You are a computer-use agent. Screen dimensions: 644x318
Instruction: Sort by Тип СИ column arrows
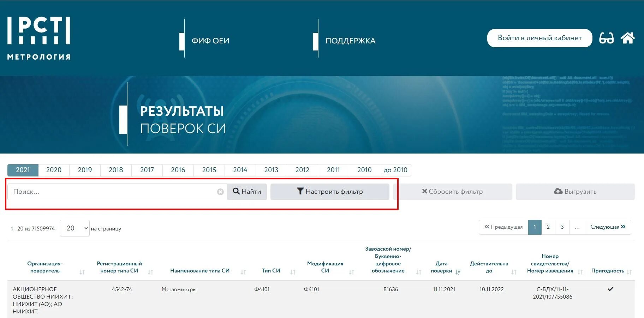coord(293,272)
